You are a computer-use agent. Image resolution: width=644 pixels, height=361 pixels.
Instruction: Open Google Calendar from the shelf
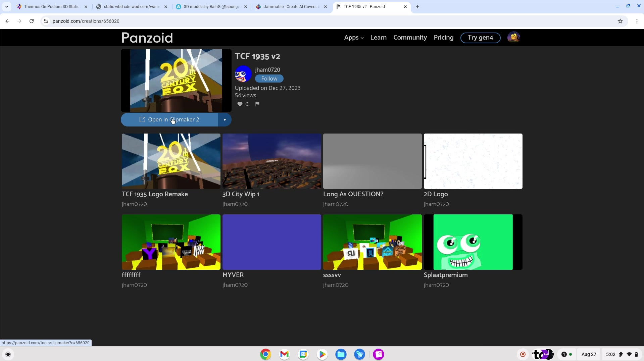[x=303, y=354]
